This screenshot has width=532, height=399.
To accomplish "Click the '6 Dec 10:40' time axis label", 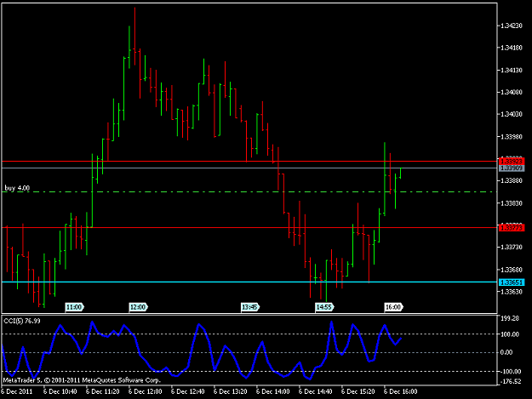I will pyautogui.click(x=60, y=391).
